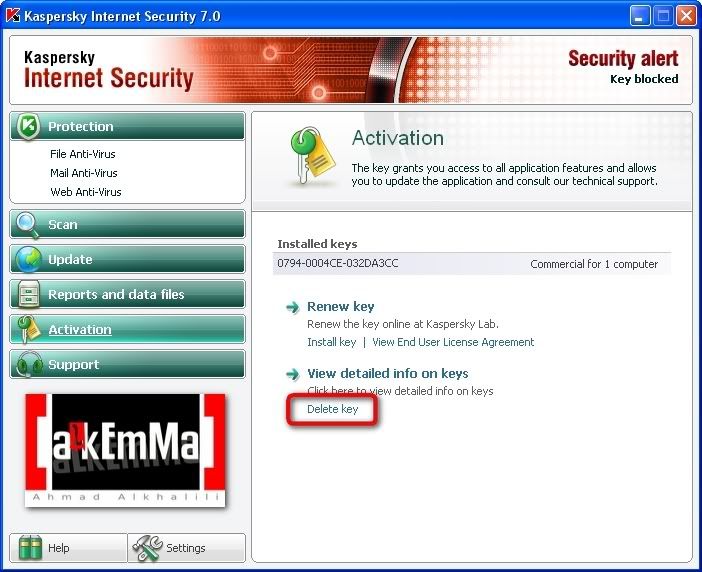The image size is (702, 572).
Task: Open View End User License Agreement
Action: pos(453,342)
